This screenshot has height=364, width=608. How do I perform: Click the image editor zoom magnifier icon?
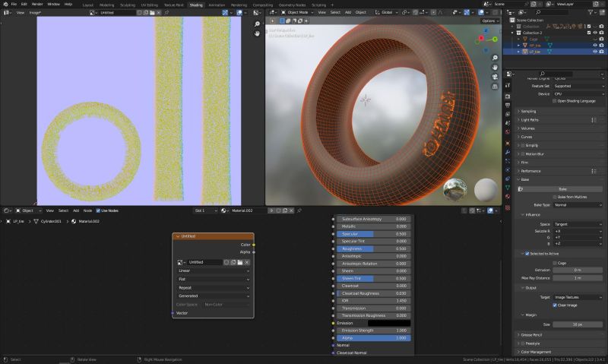click(x=257, y=24)
